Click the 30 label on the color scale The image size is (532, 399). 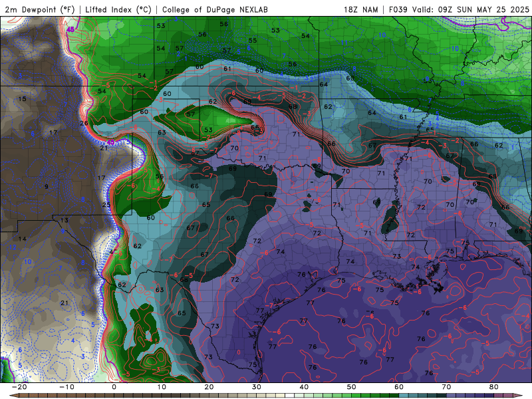pos(257,387)
